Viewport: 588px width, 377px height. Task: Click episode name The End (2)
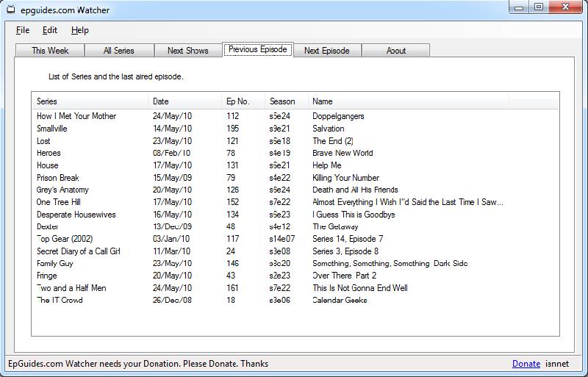(x=333, y=141)
